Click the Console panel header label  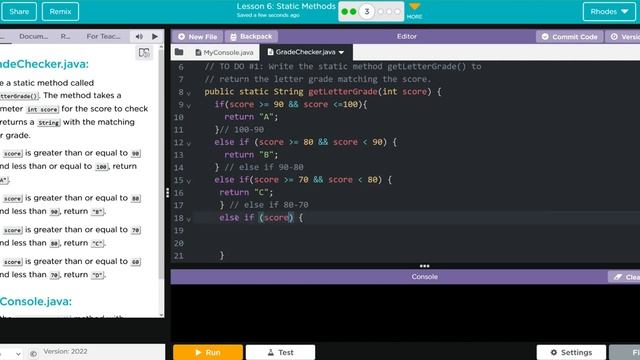424,277
